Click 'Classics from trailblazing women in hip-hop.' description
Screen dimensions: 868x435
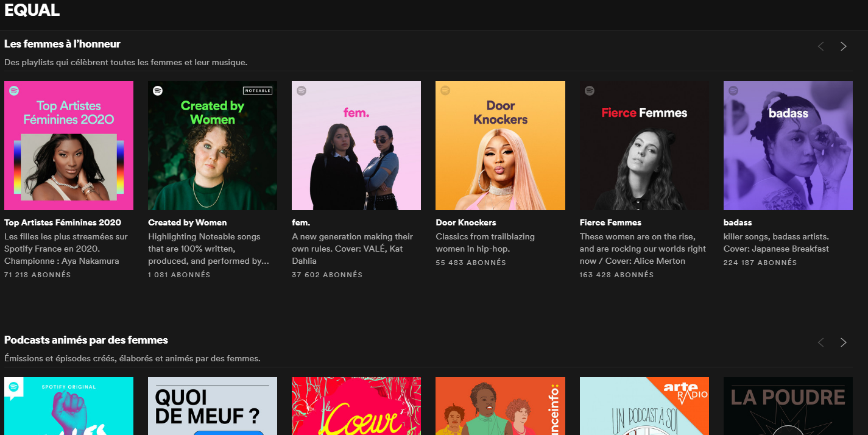coord(485,242)
